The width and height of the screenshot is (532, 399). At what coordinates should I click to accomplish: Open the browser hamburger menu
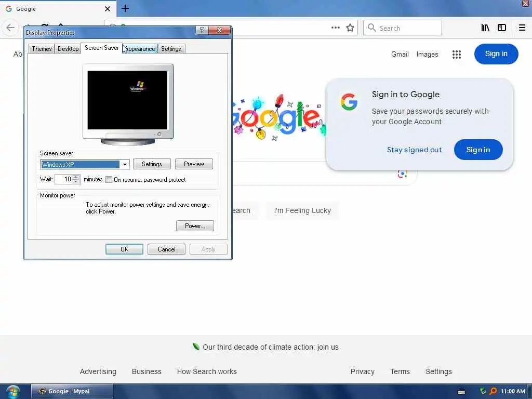click(x=522, y=28)
